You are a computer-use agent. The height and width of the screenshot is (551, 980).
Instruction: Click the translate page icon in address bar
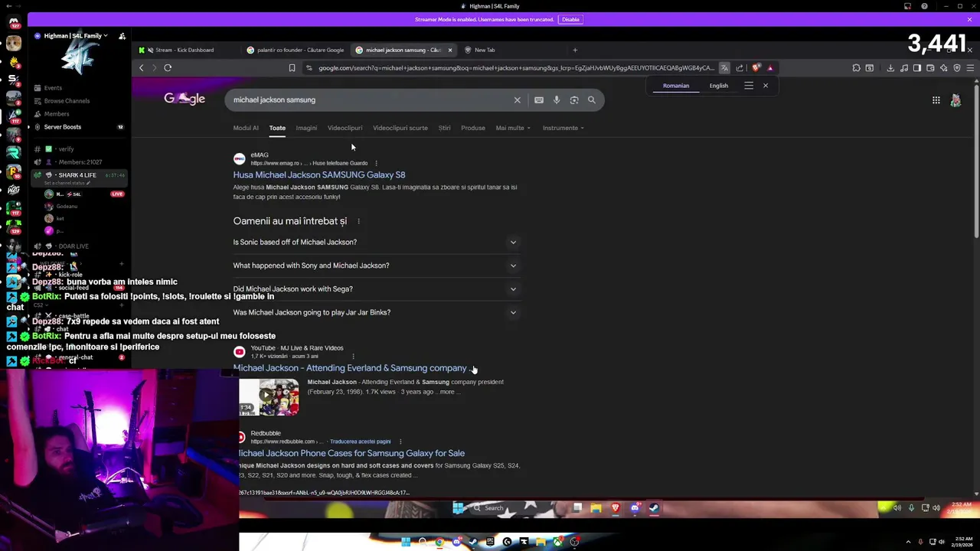(724, 67)
